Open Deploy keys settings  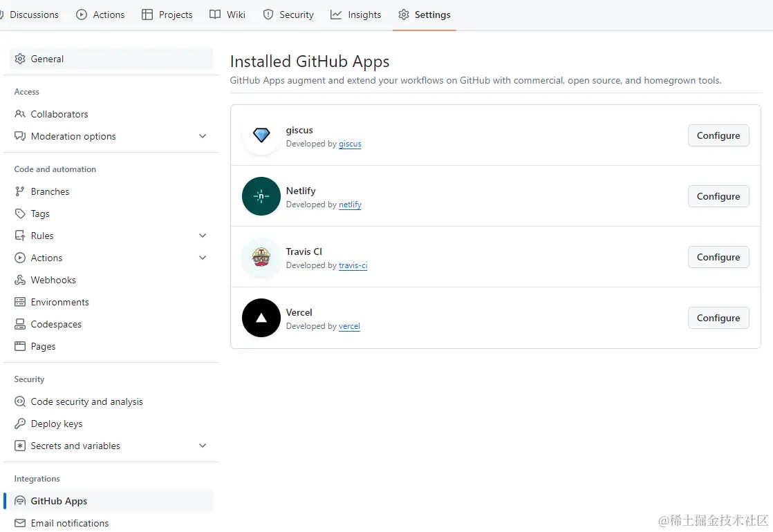pos(111,424)
